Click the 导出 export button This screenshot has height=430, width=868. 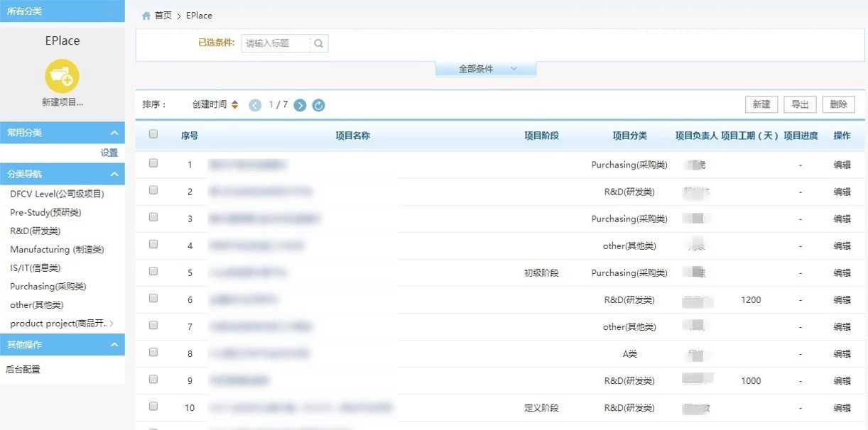[800, 104]
